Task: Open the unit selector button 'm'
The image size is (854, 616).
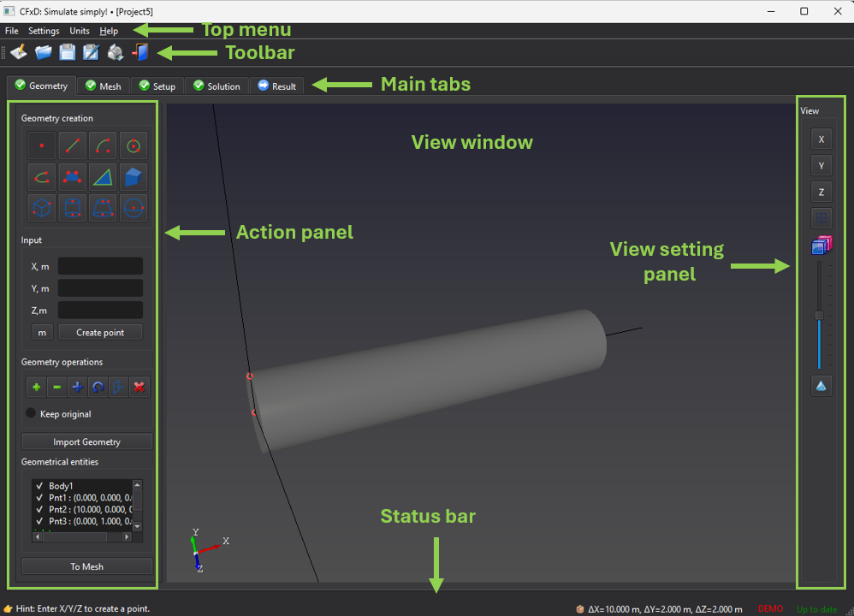Action: 41,333
